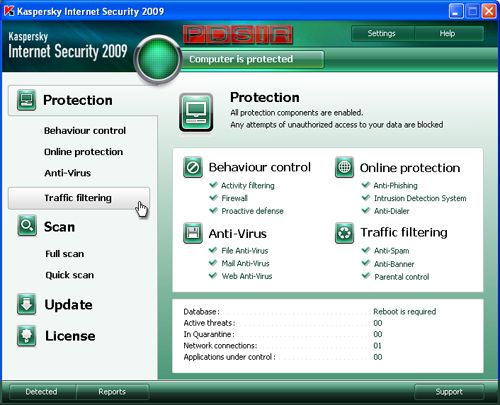Open Settings
The image size is (500, 405).
[382, 33]
